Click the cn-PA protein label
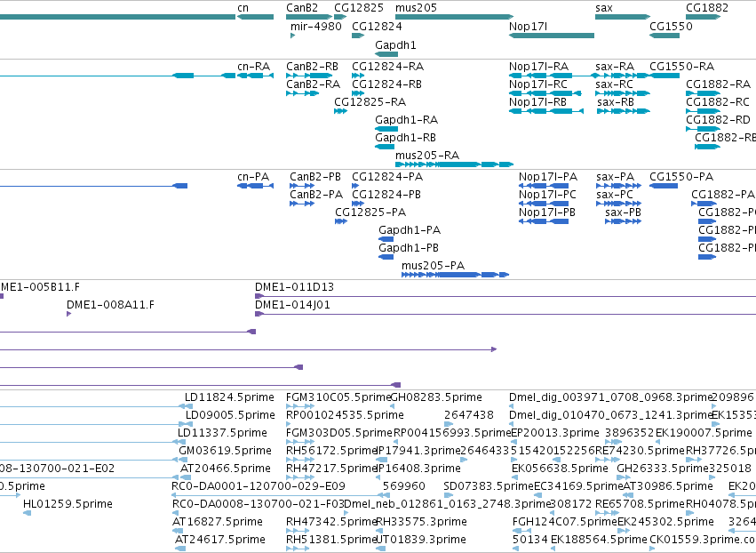The height and width of the screenshot is (553, 756). [x=253, y=177]
